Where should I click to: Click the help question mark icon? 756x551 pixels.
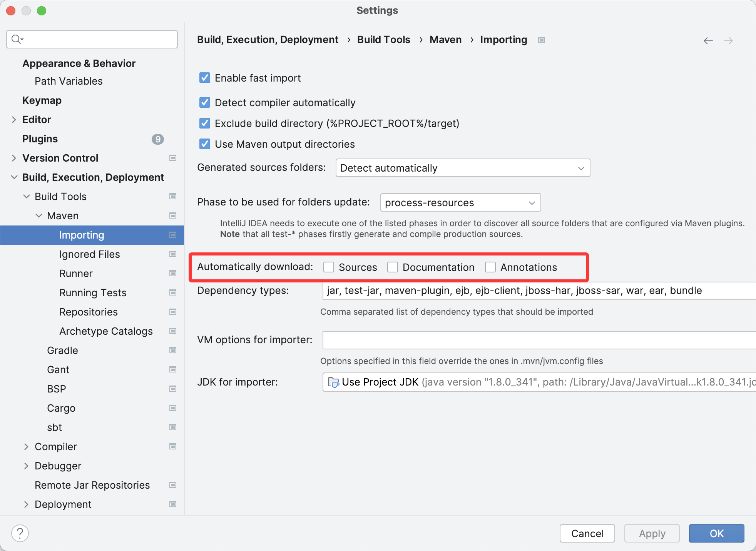coord(20,533)
